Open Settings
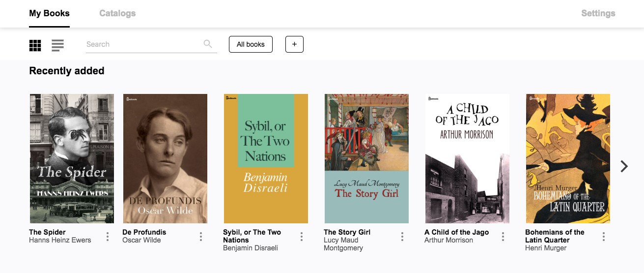Screen dimensions: 644x273 [598, 13]
